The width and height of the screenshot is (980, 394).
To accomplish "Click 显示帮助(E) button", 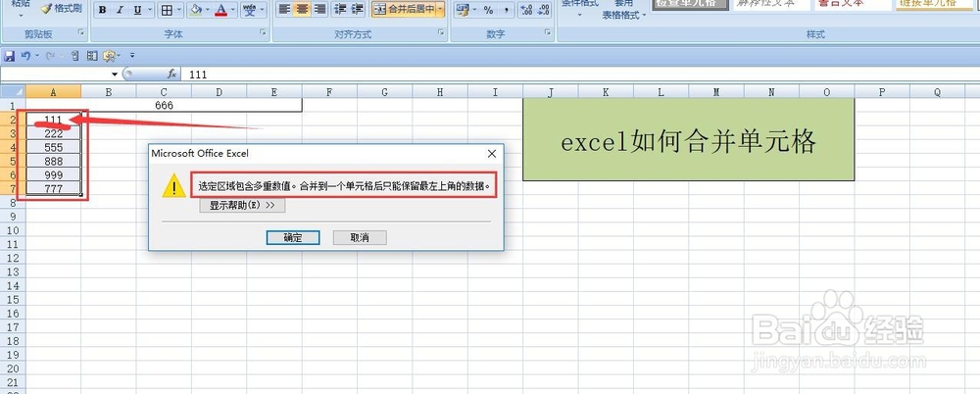I will [x=242, y=205].
